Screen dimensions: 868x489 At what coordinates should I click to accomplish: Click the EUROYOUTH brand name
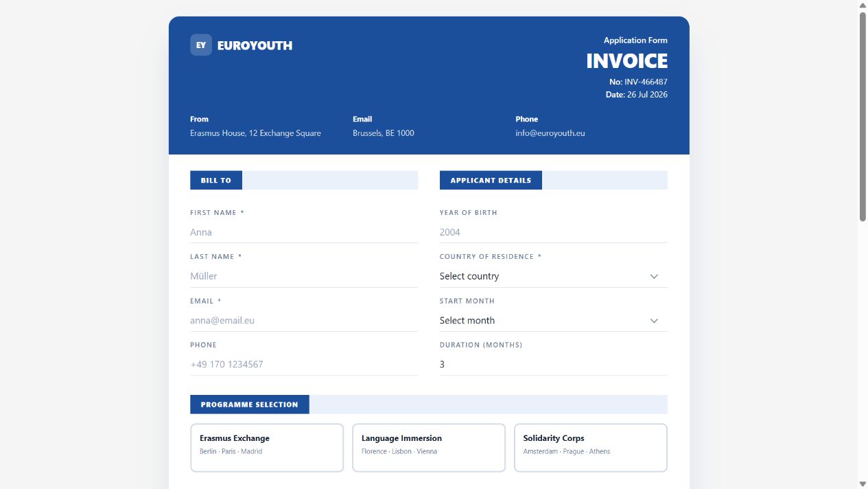click(255, 45)
